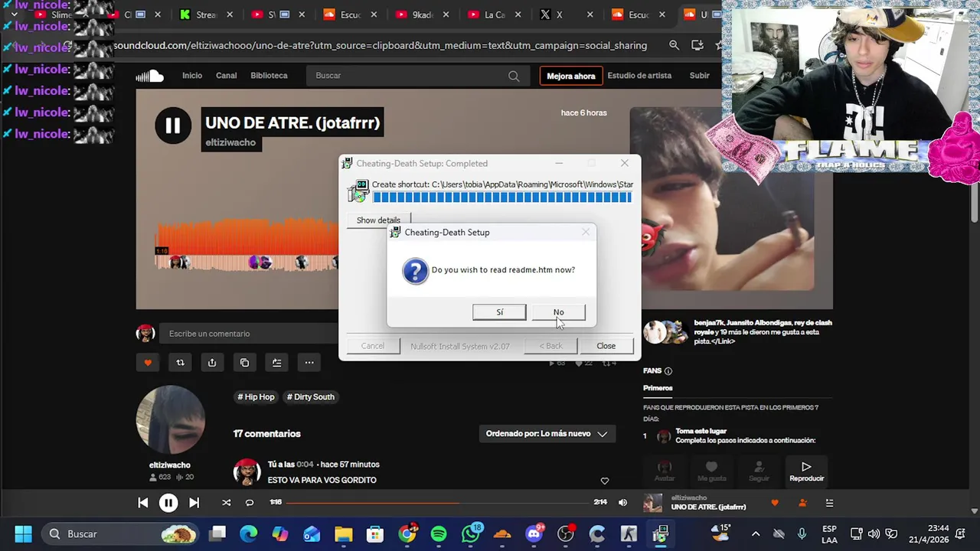The image size is (980, 551).
Task: Open Microsoft Store from the taskbar
Action: click(x=374, y=533)
